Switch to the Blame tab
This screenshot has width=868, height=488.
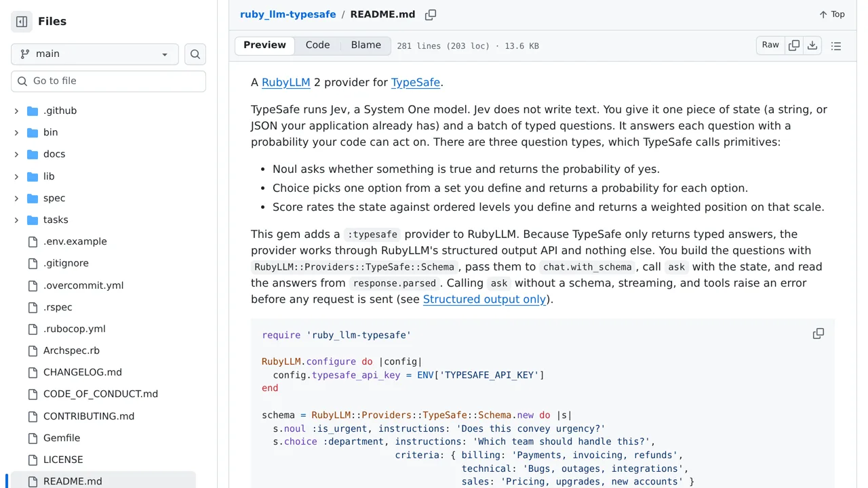(366, 45)
